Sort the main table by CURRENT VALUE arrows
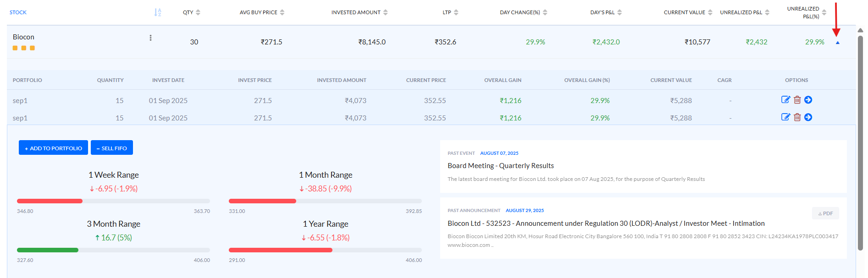This screenshot has height=278, width=868. pos(710,12)
